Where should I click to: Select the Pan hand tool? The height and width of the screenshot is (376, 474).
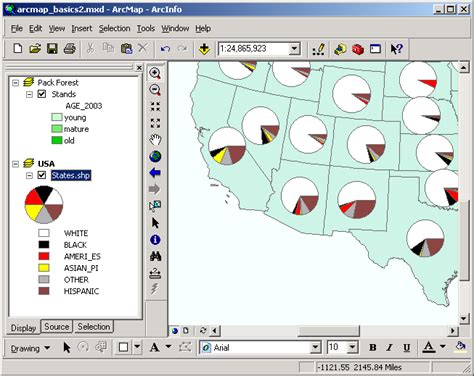[x=155, y=140]
